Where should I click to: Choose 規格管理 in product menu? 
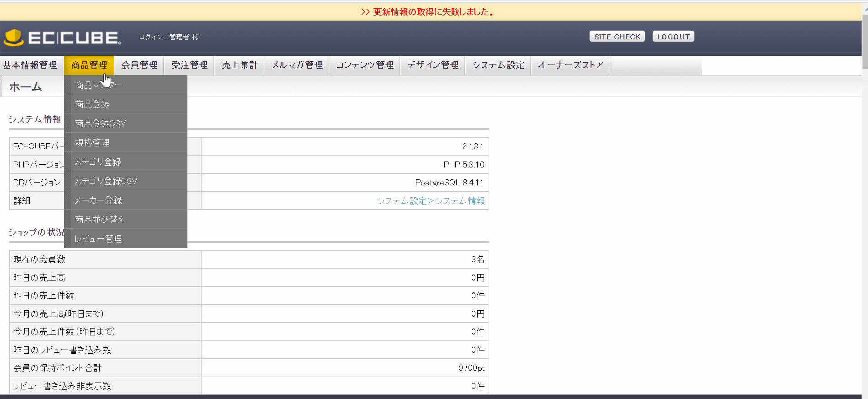(92, 143)
